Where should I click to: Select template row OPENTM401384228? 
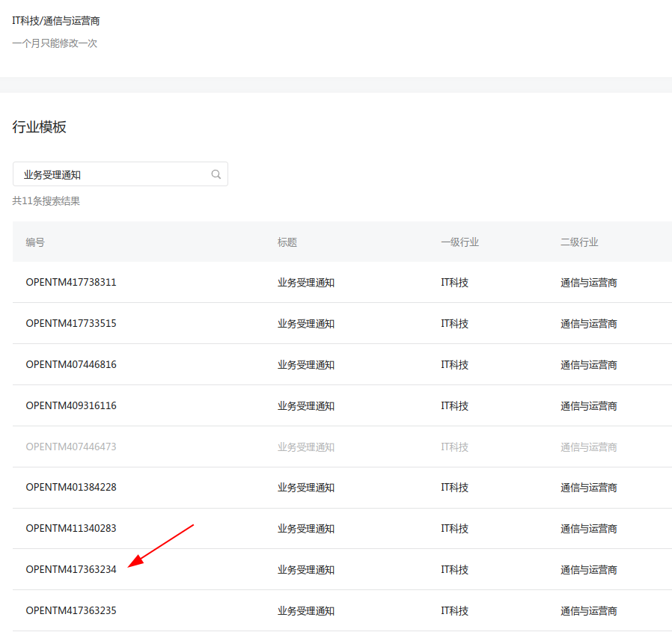coord(71,488)
